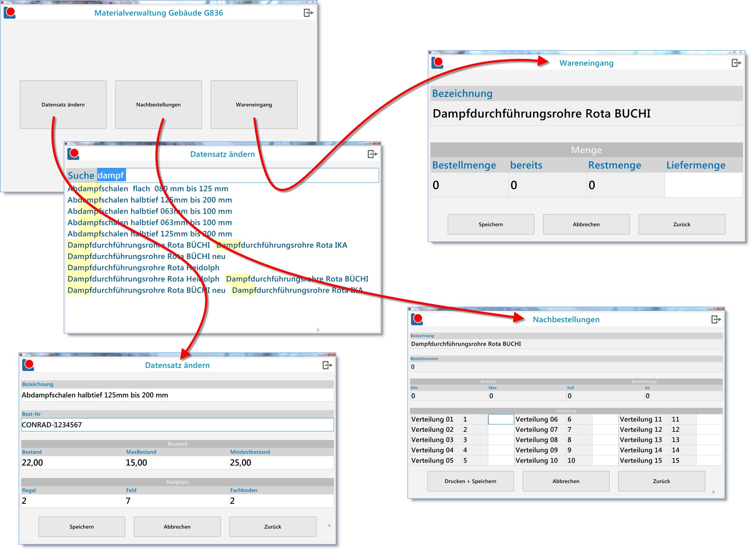Select result Dampfdurchführungsrohre Rota BÜCHI neu
Viewport: 756px width, 552px height.
[146, 257]
